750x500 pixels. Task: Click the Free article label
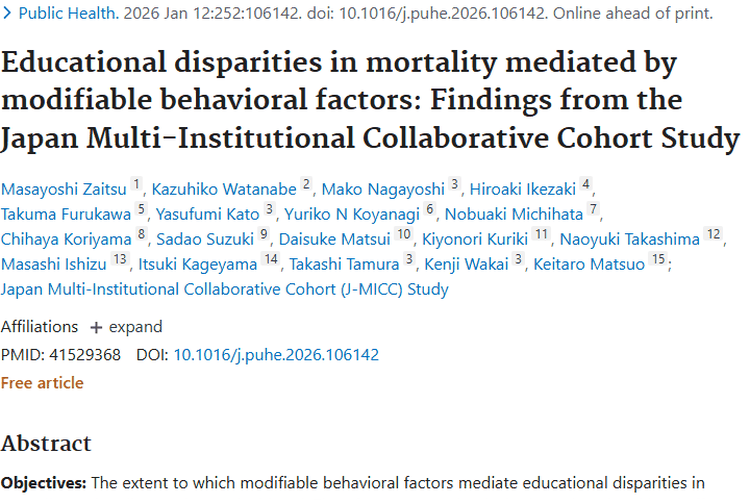42,383
